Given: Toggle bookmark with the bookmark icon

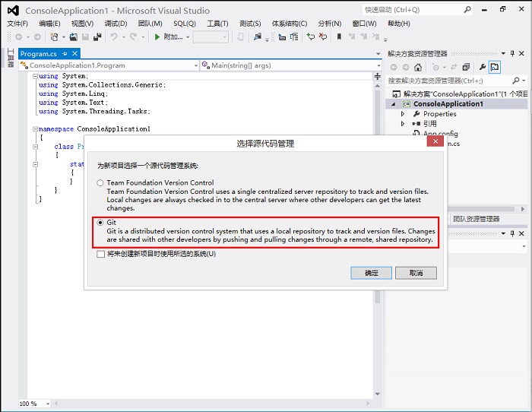Looking at the screenshot, I should 339,36.
